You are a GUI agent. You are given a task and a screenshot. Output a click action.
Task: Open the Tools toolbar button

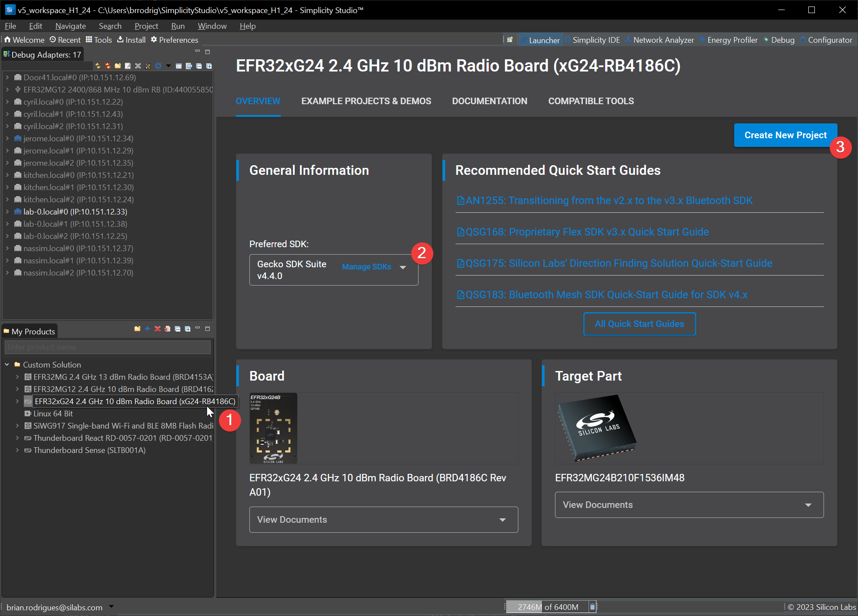99,40
